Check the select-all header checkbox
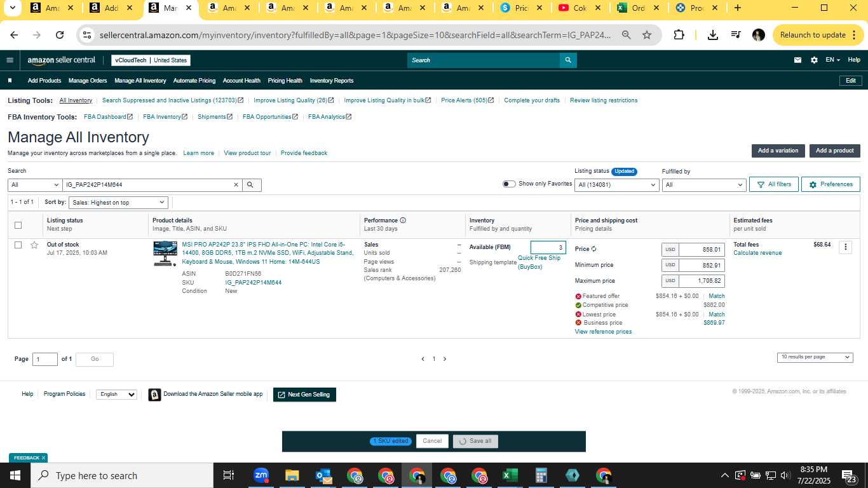The height and width of the screenshot is (488, 868). click(18, 225)
